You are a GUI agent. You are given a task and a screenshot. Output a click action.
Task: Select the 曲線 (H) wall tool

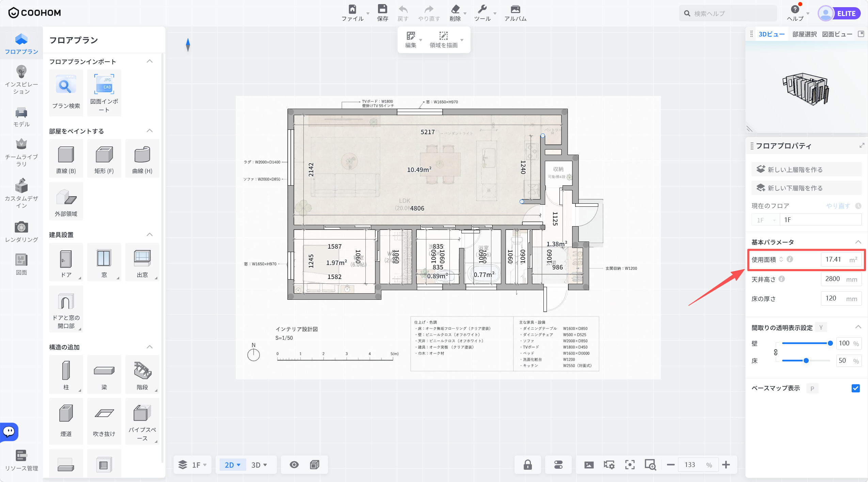(142, 159)
